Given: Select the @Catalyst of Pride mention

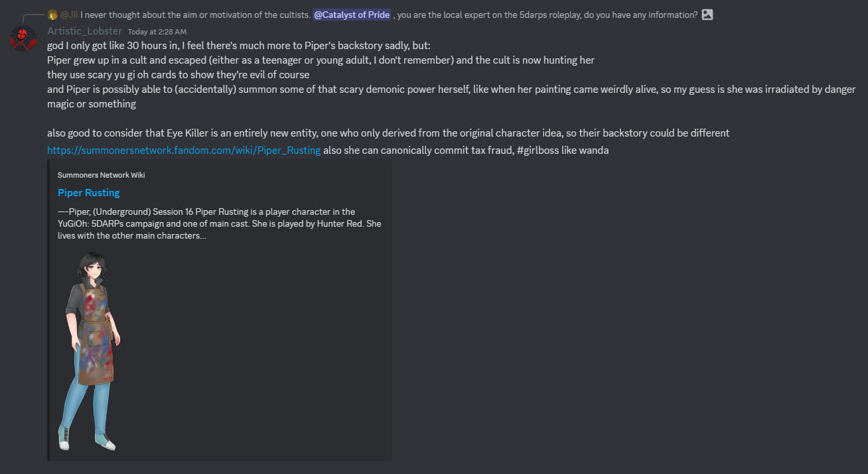Looking at the screenshot, I should [x=352, y=15].
